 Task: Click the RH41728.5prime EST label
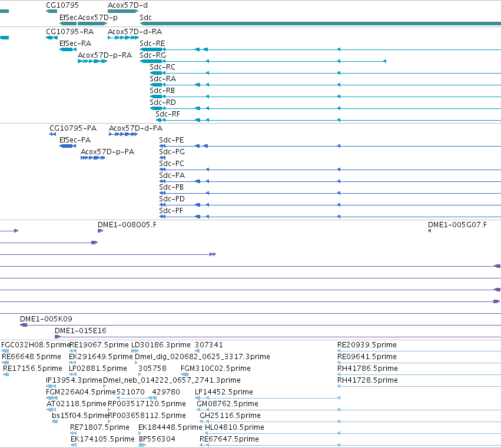[x=367, y=380]
